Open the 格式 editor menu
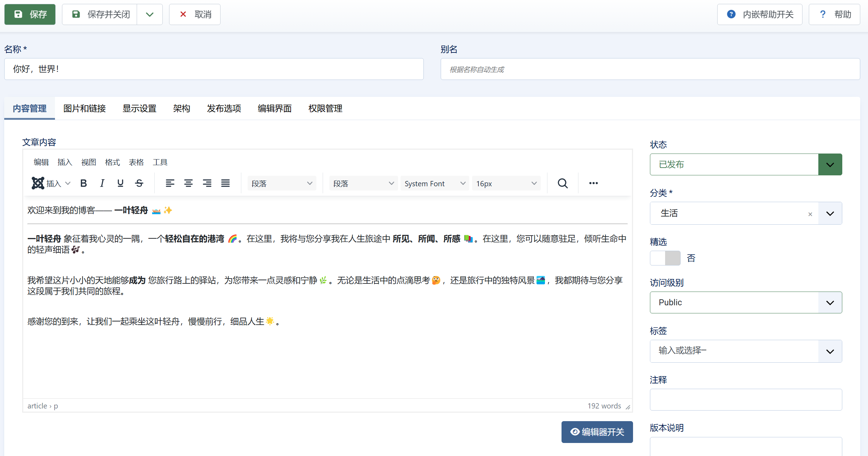The width and height of the screenshot is (868, 456). (x=112, y=162)
